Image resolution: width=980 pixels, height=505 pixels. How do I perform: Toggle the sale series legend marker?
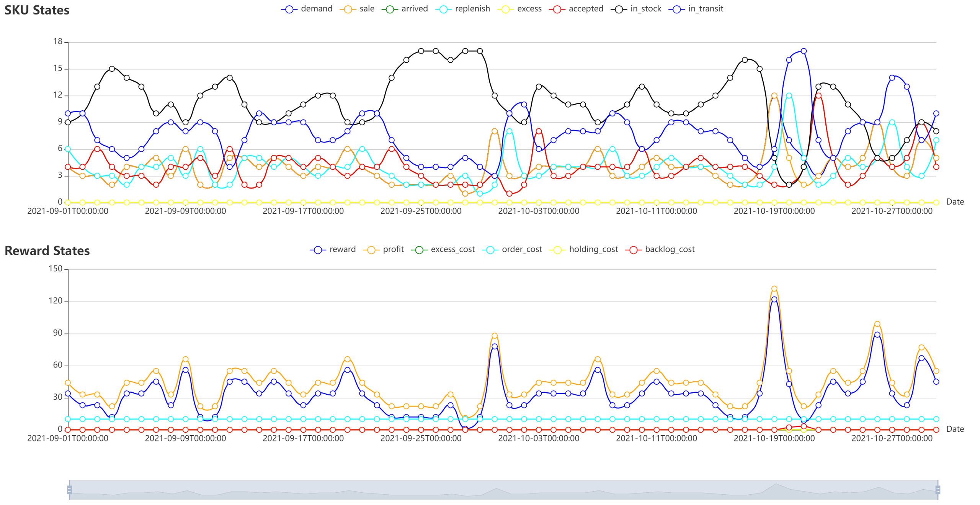point(348,9)
